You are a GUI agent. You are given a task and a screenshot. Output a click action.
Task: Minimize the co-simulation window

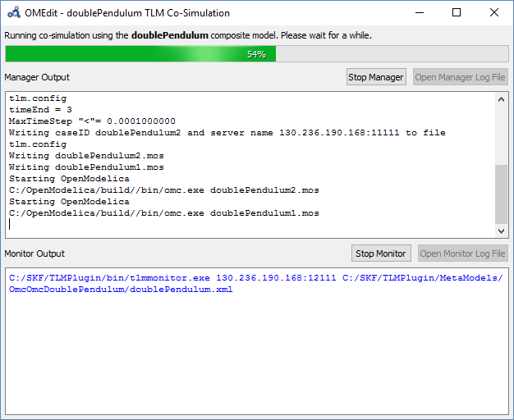point(419,13)
